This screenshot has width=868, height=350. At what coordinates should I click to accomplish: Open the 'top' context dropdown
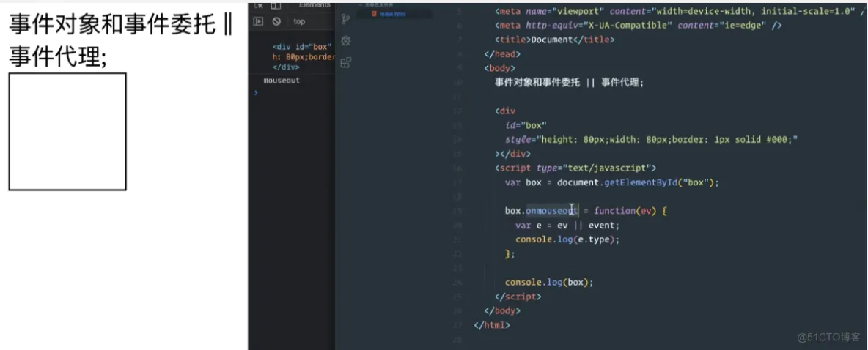300,21
